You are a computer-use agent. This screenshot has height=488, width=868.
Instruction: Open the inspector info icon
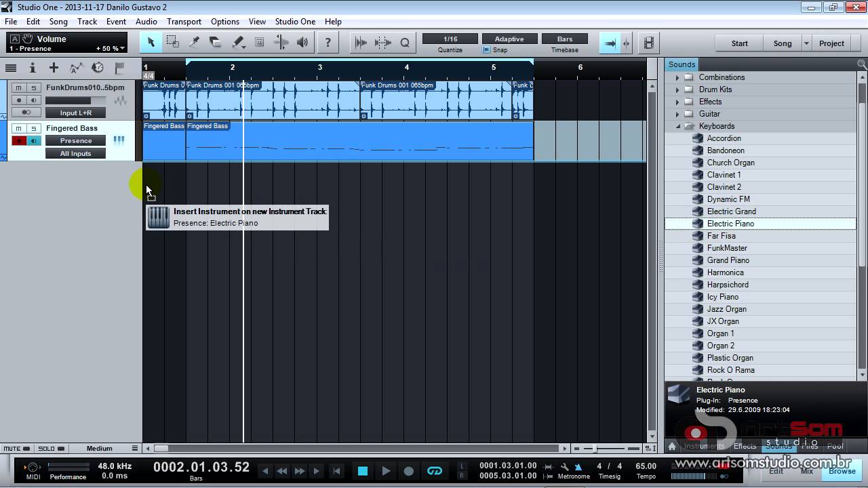click(x=32, y=68)
